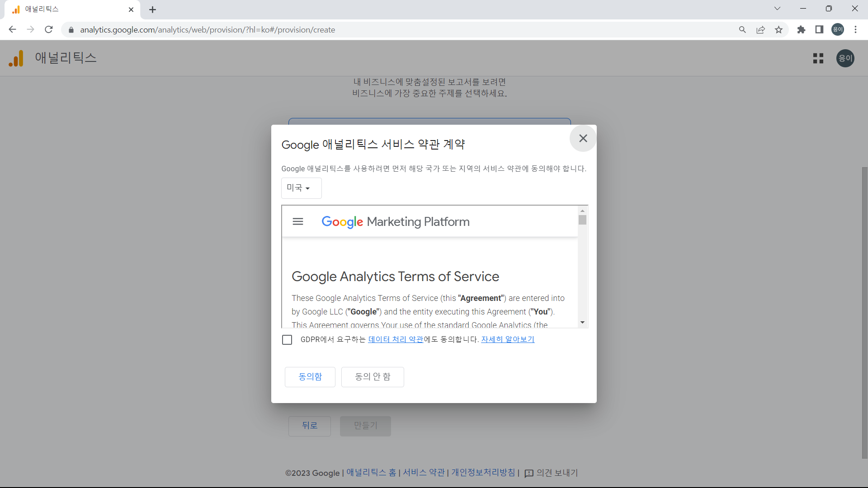The image size is (868, 488).
Task: Click the 동의 안 함 decline button
Action: point(372,376)
